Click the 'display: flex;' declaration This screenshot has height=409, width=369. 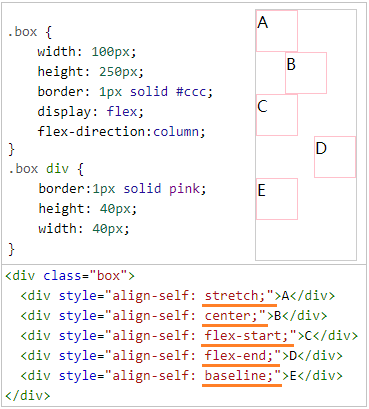tap(91, 112)
